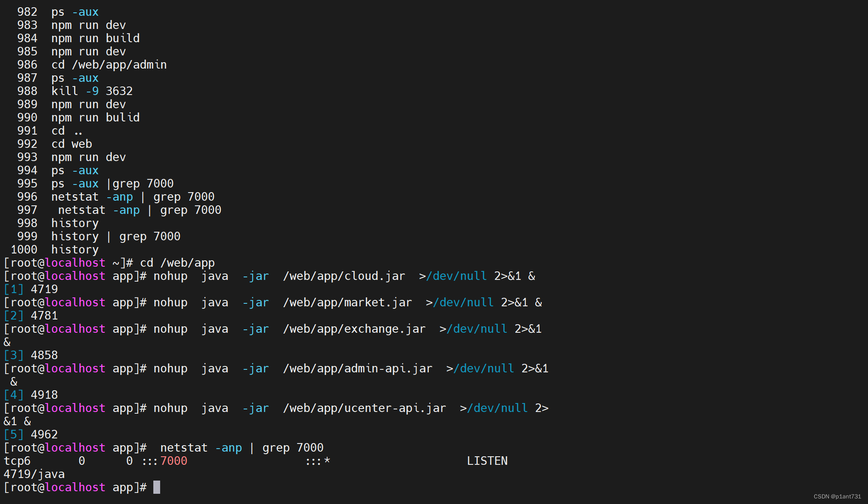Click history entry 990 npm run bulid

tap(95, 118)
